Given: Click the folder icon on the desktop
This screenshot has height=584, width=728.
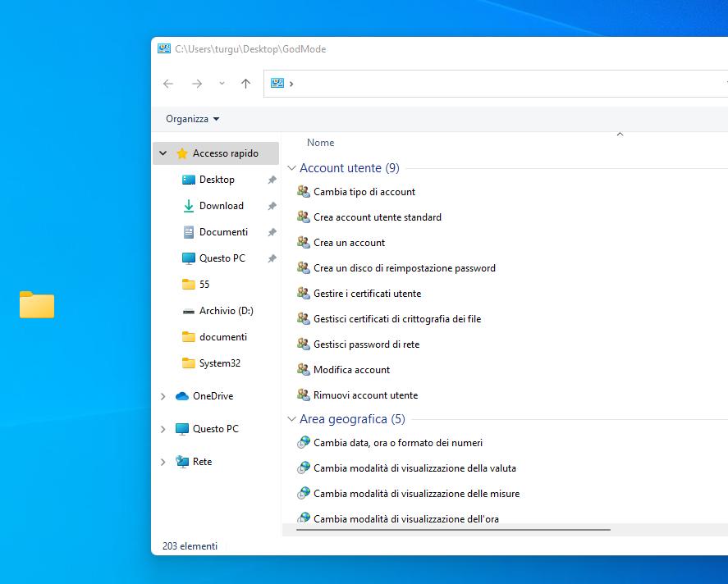Looking at the screenshot, I should point(37,304).
